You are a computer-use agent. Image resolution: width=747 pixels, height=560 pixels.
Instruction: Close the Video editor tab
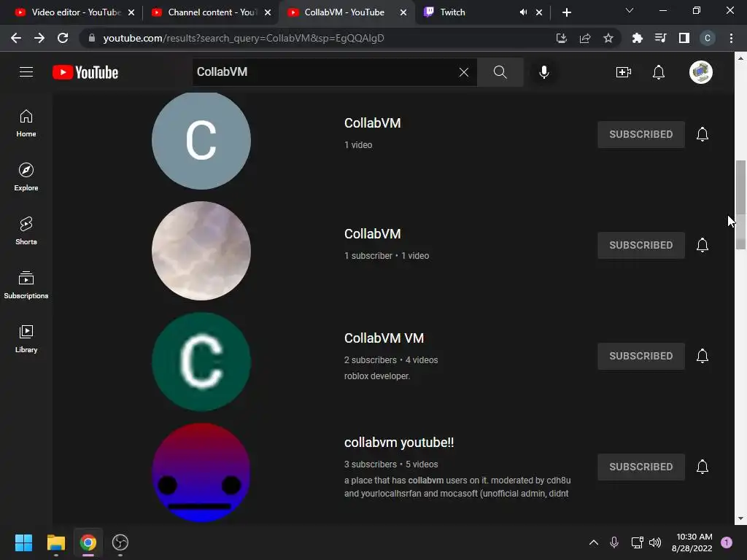(131, 12)
